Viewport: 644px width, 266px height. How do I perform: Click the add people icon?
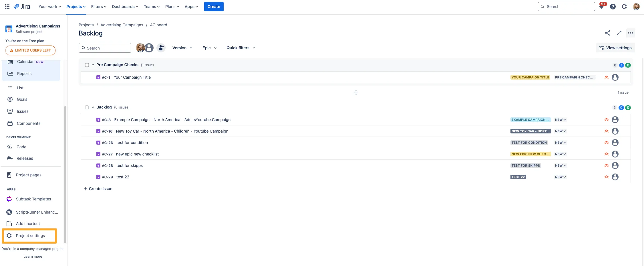pos(161,48)
